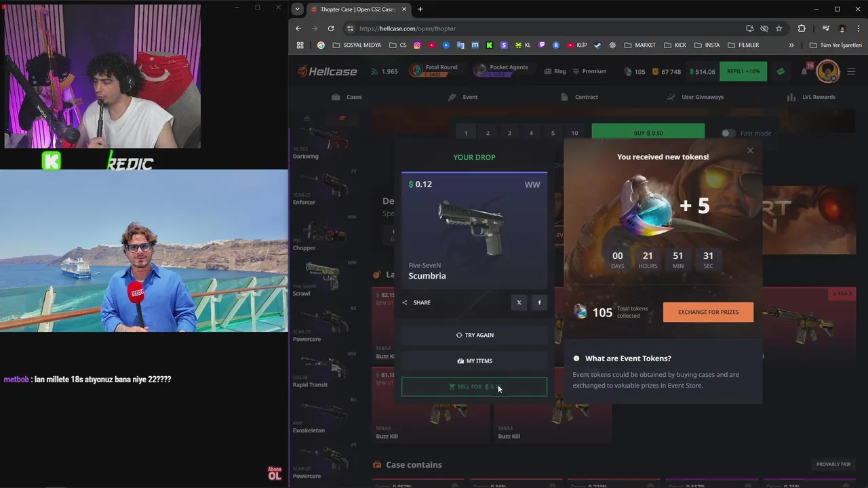This screenshot has height=488, width=868.
Task: Open MARKET bookmark folder
Action: 639,45
